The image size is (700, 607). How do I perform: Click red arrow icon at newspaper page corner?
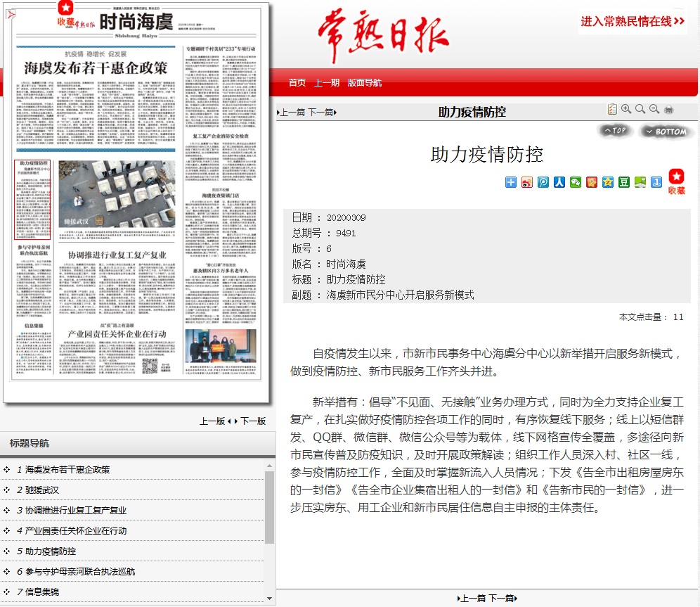pos(11,15)
